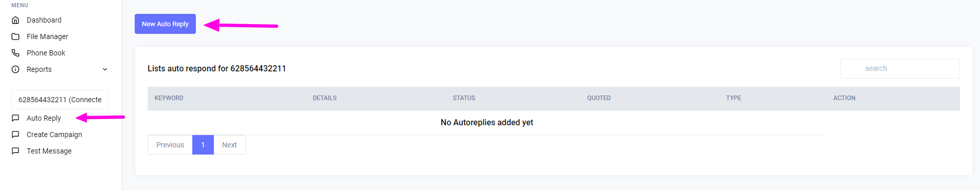
Task: Click the Create Campaign message icon
Action: coord(15,135)
